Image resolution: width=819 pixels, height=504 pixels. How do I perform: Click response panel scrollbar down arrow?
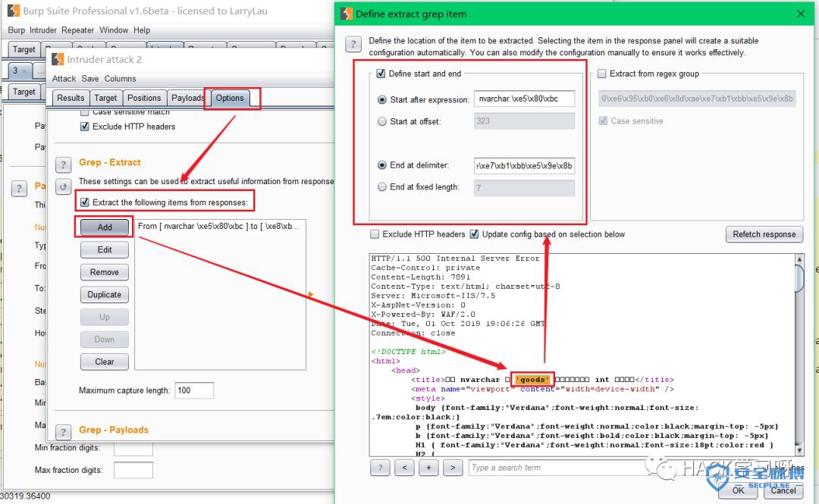pos(799,450)
